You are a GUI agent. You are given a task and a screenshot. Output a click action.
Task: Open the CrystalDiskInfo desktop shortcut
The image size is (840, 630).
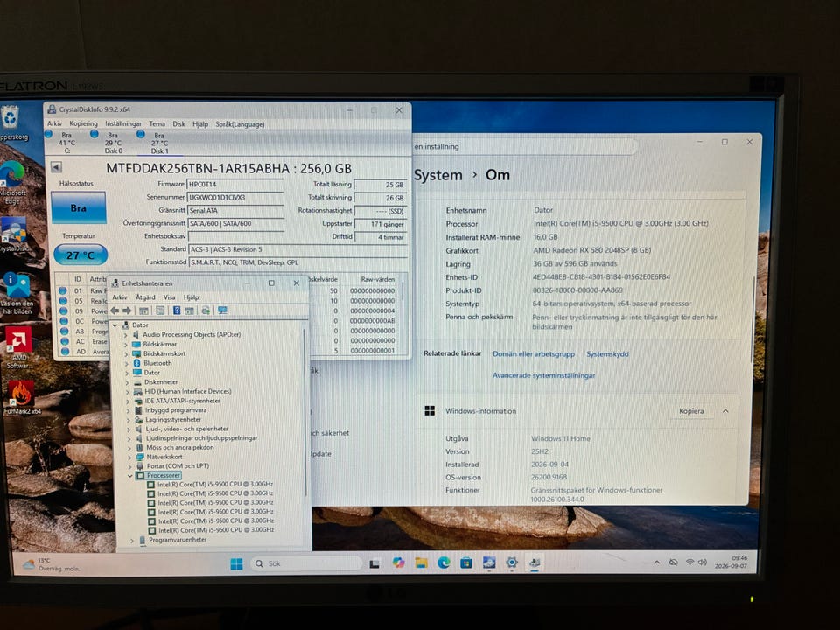14,234
